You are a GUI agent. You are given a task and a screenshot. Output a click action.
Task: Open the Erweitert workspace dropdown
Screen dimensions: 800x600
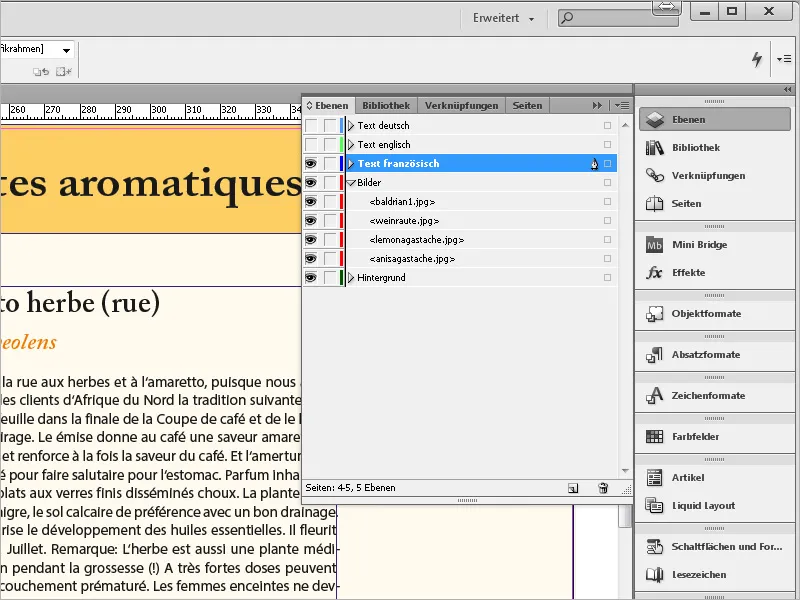[x=505, y=17]
